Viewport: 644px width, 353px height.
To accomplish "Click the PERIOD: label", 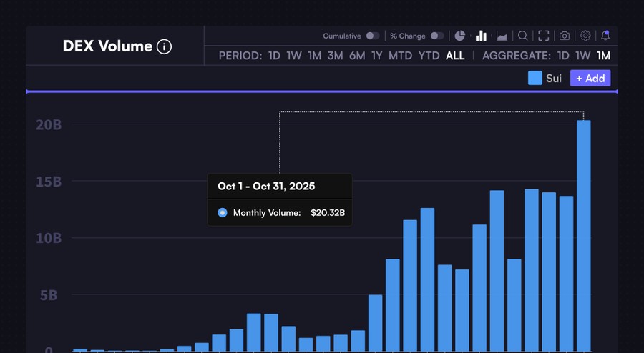I will pos(240,56).
